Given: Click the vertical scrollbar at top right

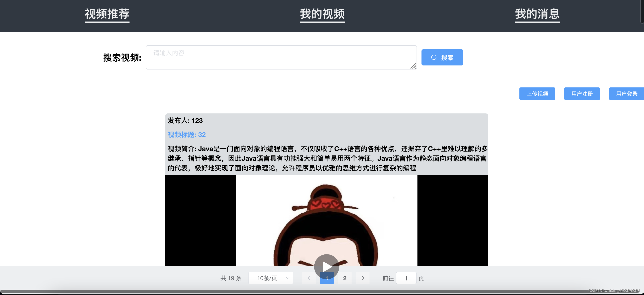Looking at the screenshot, I should pos(642,11).
